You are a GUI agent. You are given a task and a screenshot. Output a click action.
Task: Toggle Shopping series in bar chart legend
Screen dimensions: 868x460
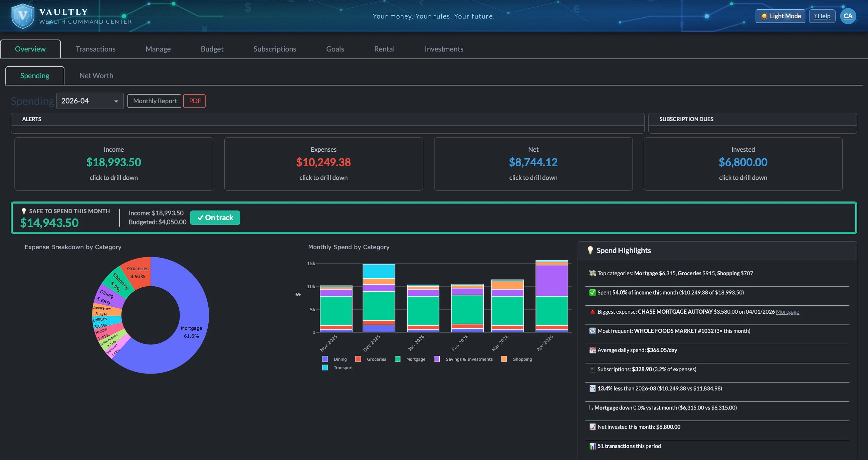tap(516, 359)
